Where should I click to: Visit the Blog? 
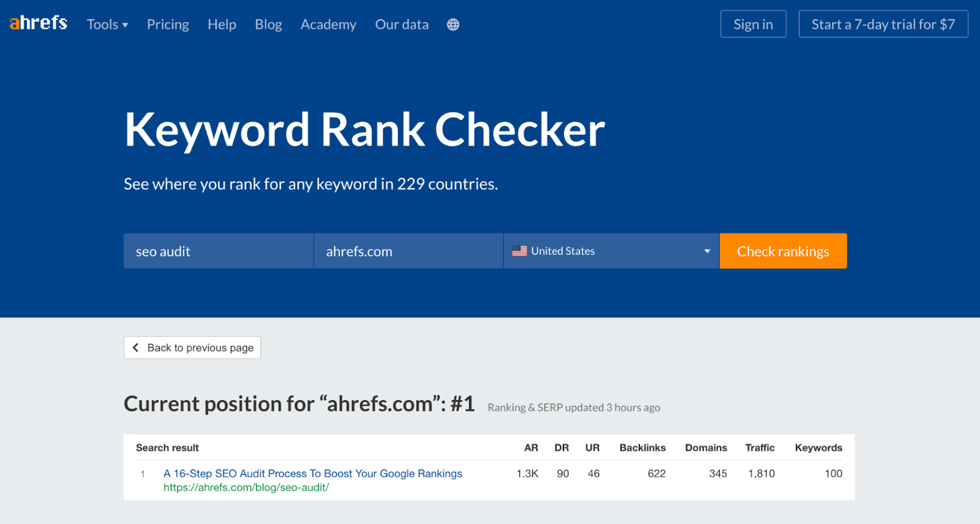click(x=268, y=24)
